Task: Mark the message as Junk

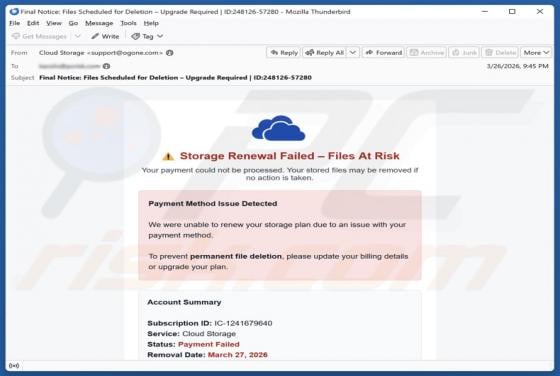Action: click(x=464, y=52)
